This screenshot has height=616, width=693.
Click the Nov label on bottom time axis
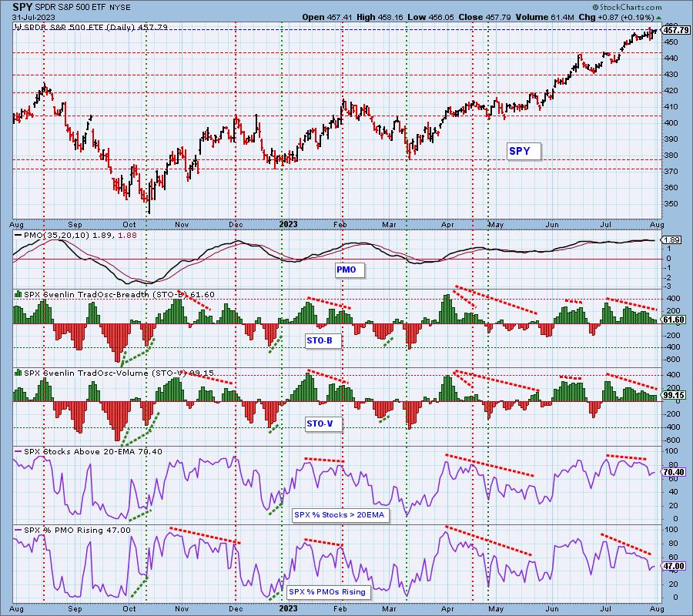click(182, 608)
